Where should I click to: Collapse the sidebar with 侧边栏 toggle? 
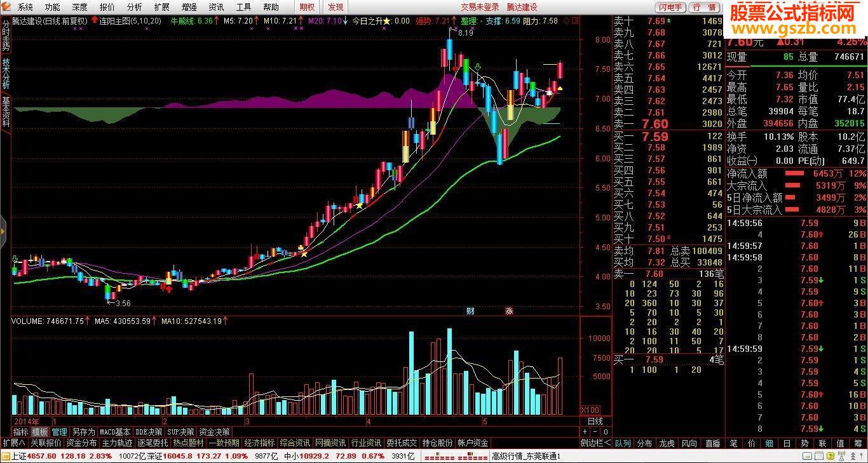pyautogui.click(x=595, y=443)
